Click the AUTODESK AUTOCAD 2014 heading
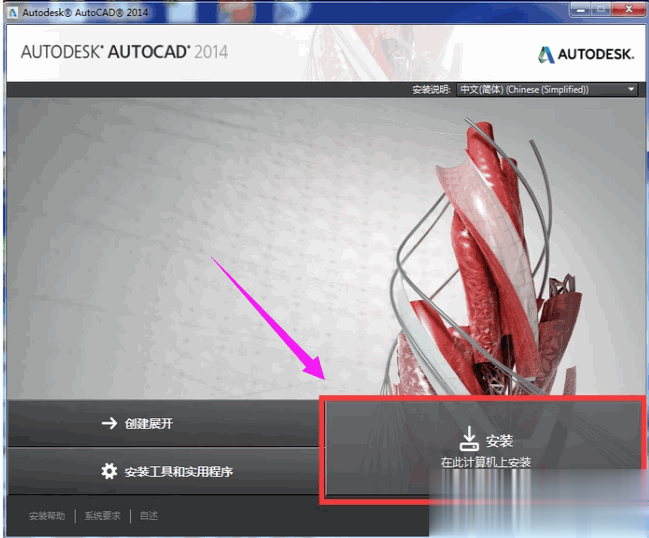Viewport: 649px width, 538px height. [124, 52]
